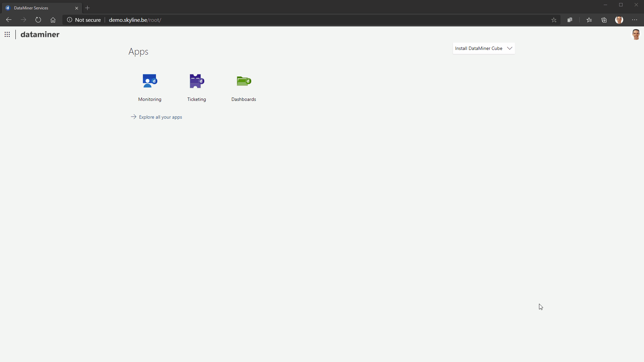The width and height of the screenshot is (644, 362).
Task: Open the Favorites list icon
Action: [589, 20]
